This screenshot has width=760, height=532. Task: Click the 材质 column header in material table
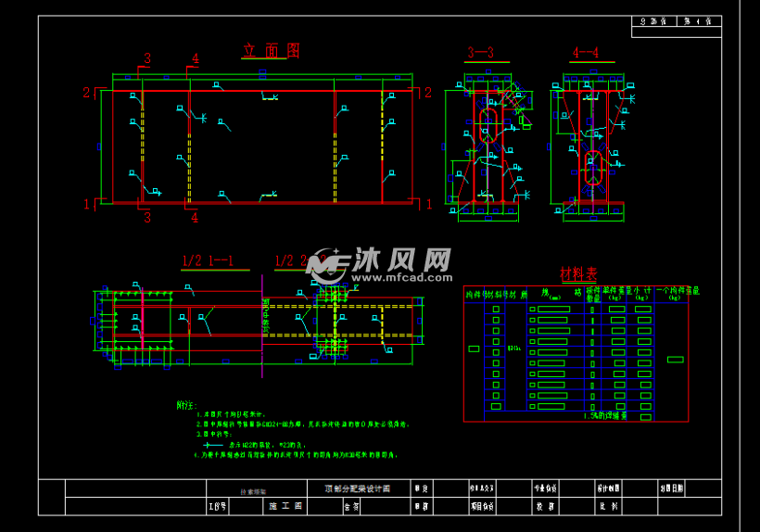(518, 294)
